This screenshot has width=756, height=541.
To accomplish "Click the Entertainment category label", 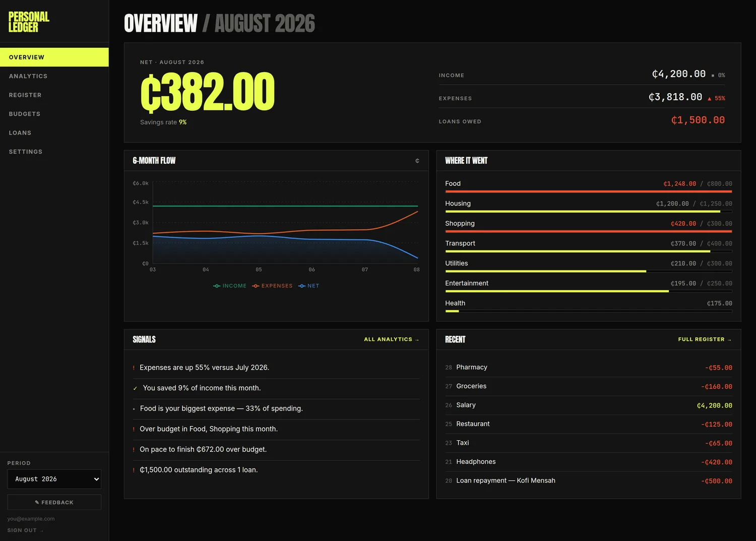I will tap(467, 283).
